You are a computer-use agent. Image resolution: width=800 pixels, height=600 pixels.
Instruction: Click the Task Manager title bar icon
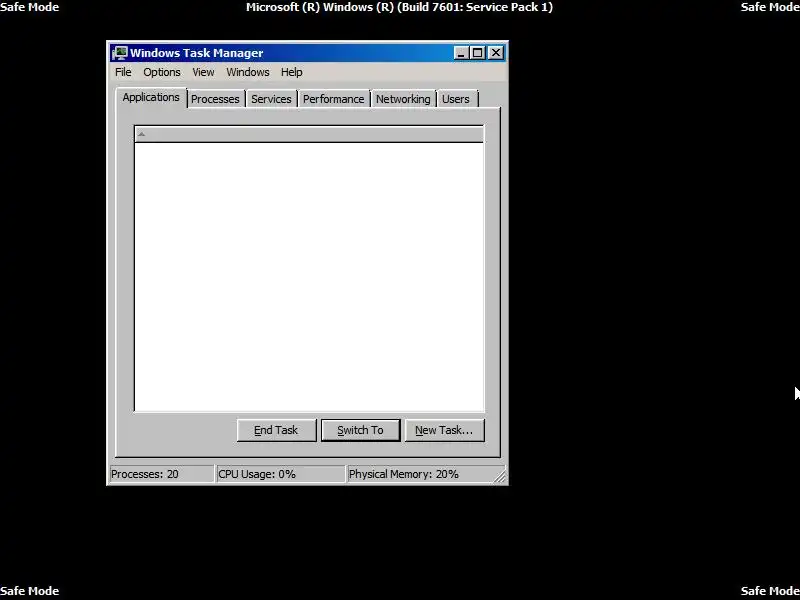pyautogui.click(x=120, y=53)
